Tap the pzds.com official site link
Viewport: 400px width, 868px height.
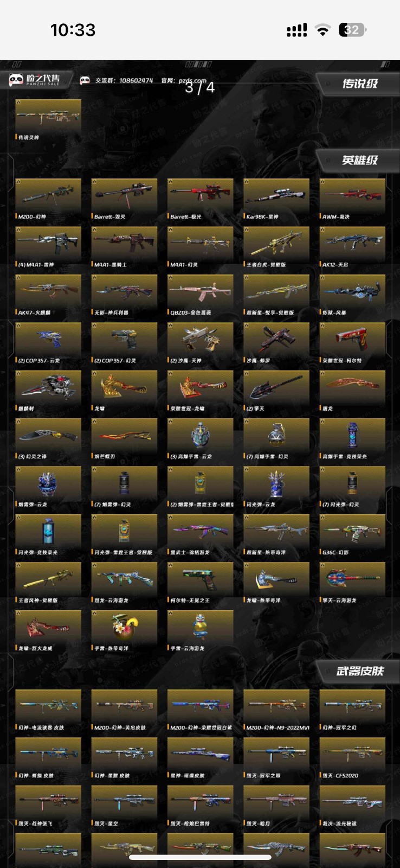pyautogui.click(x=192, y=80)
